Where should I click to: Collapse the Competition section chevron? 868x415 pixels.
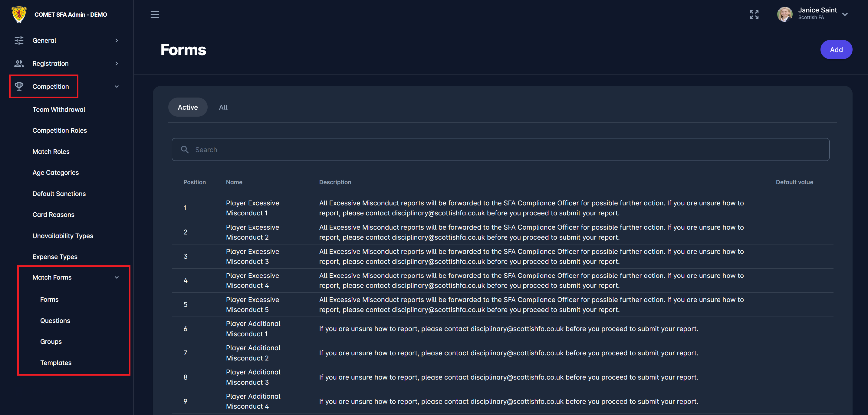click(x=117, y=87)
